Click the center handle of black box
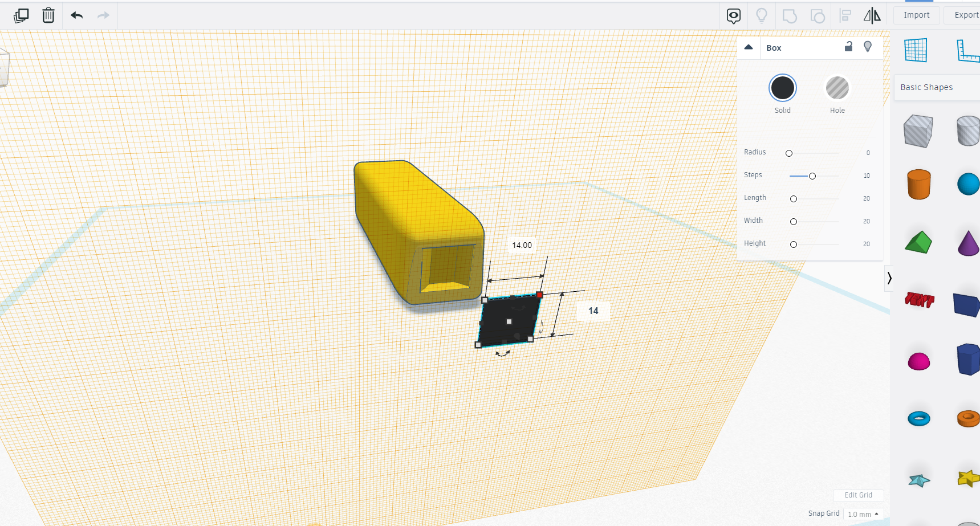 [509, 321]
